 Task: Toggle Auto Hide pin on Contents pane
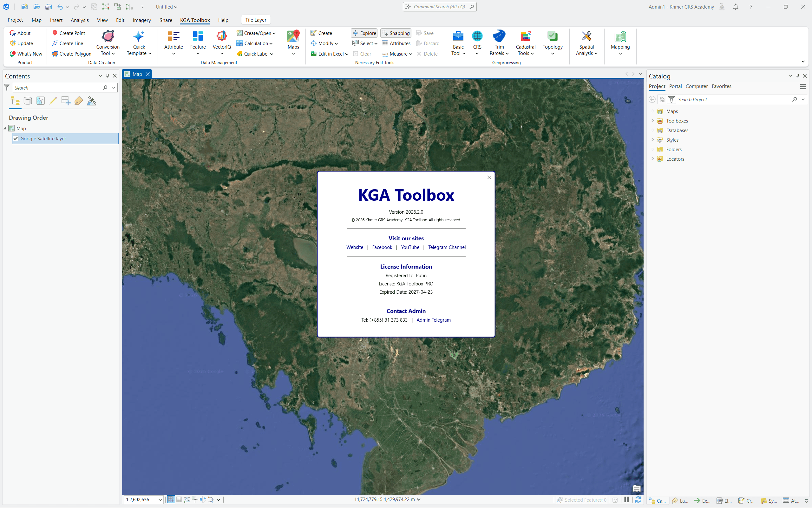point(108,76)
